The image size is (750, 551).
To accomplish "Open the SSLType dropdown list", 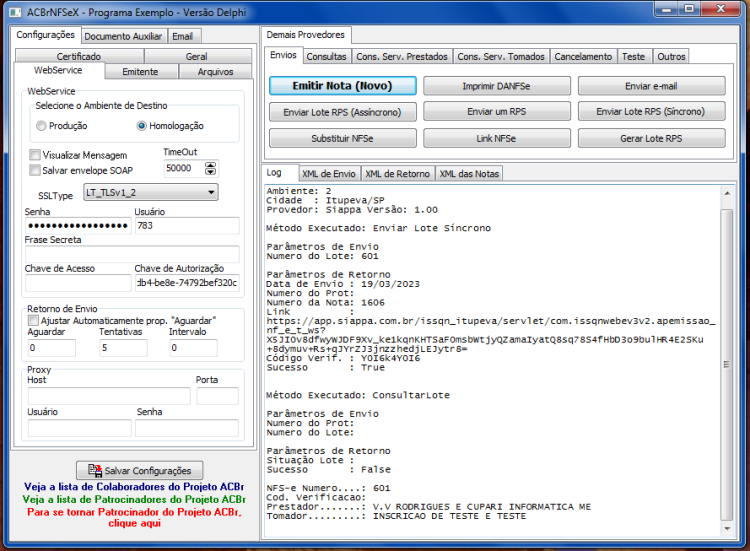I will 151,192.
